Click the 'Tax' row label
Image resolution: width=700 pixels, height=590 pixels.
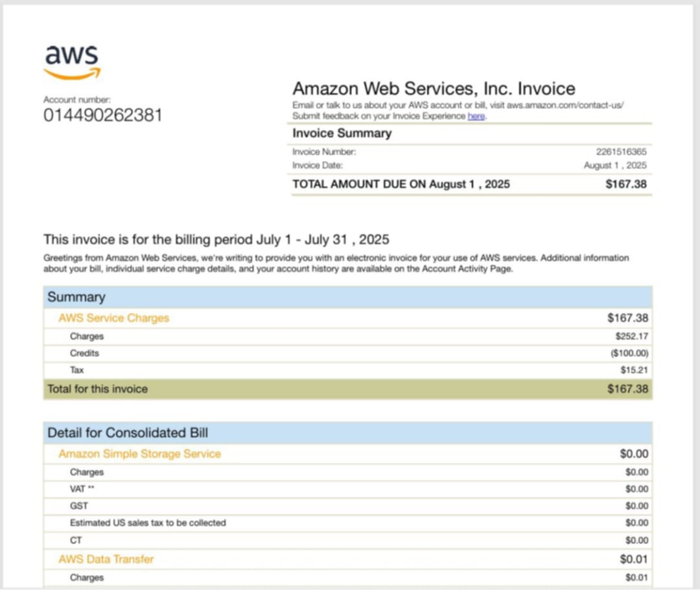tap(76, 370)
